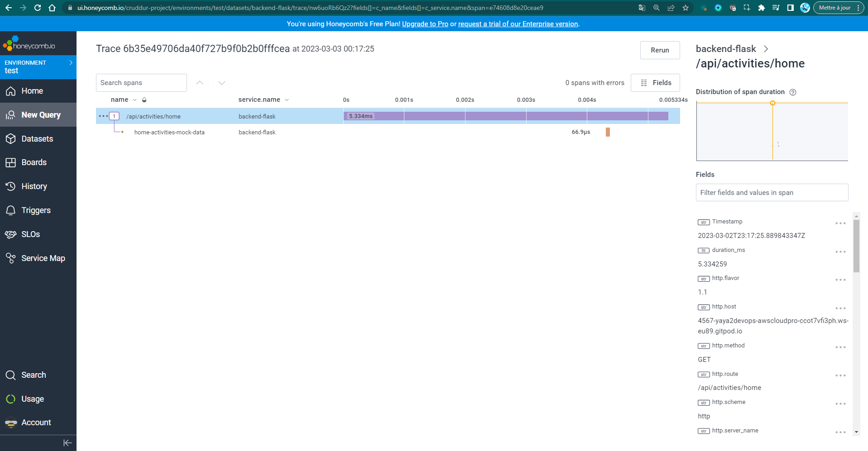Click request Enterprise trial link
This screenshot has height=451, width=868.
coord(518,24)
